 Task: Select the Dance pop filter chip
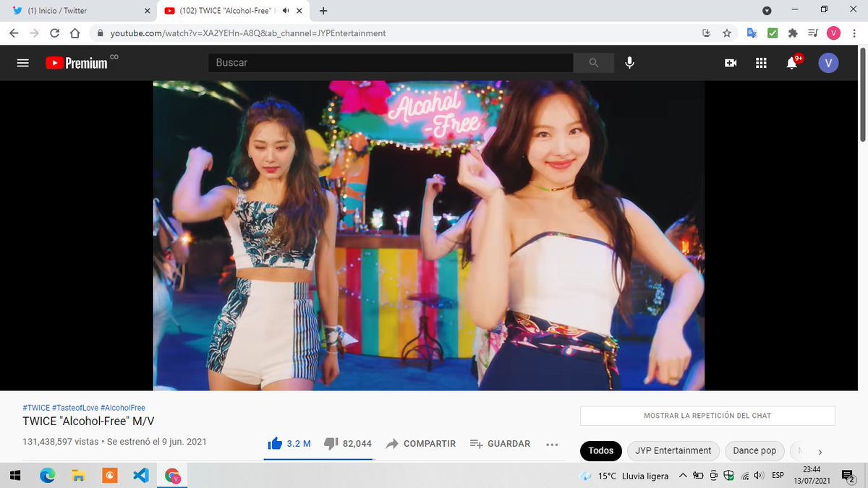coord(754,450)
